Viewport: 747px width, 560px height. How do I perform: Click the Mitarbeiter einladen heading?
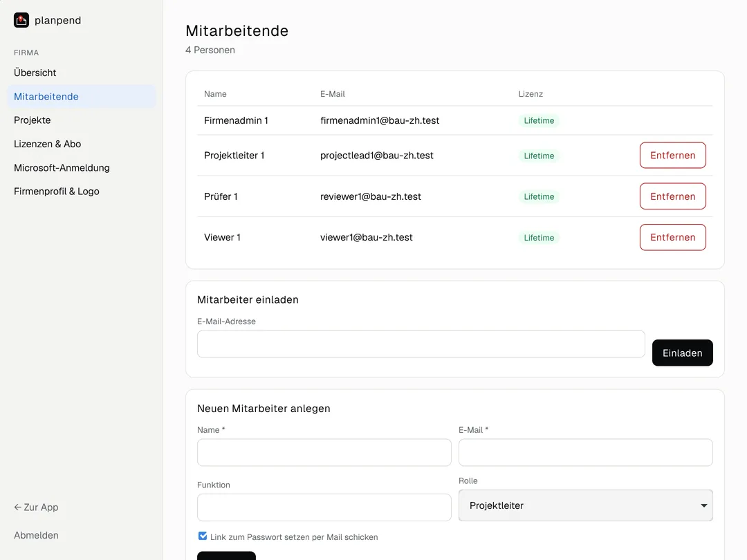[248, 299]
